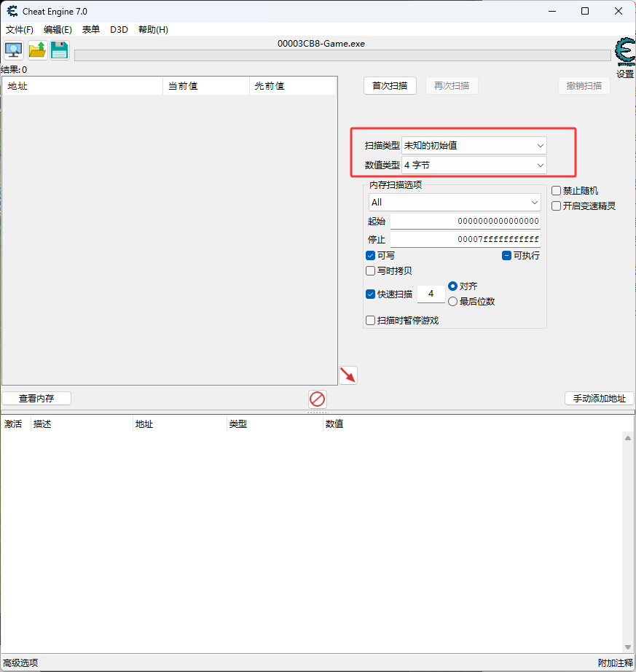The height and width of the screenshot is (672, 636).
Task: Open a cheat table folder icon
Action: tap(37, 50)
